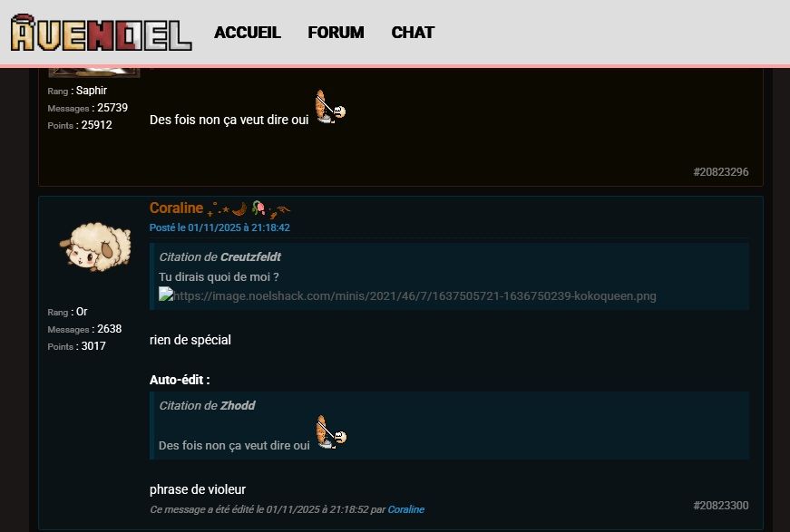Open message permalink #20823300
790x532 pixels.
(721, 506)
